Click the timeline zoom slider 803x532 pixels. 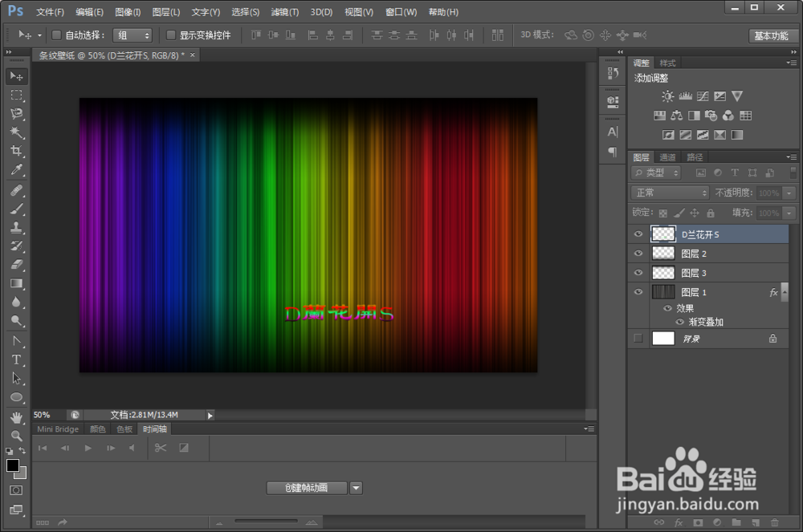click(266, 522)
